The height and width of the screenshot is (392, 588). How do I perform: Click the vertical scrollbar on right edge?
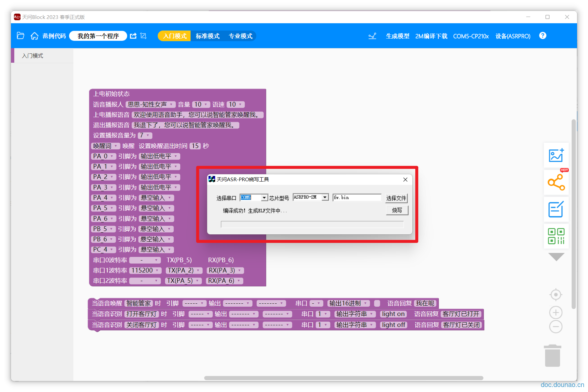[574, 214]
